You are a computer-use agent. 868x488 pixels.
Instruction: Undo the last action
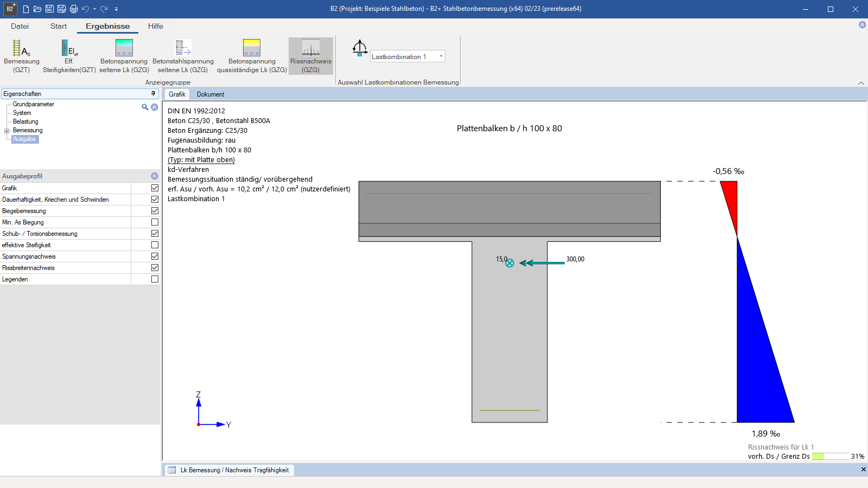[x=85, y=9]
